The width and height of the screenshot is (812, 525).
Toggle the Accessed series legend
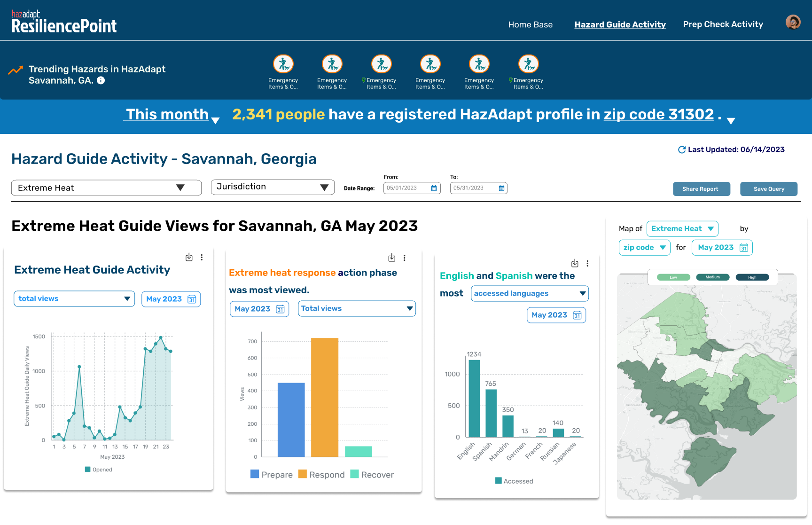click(514, 481)
